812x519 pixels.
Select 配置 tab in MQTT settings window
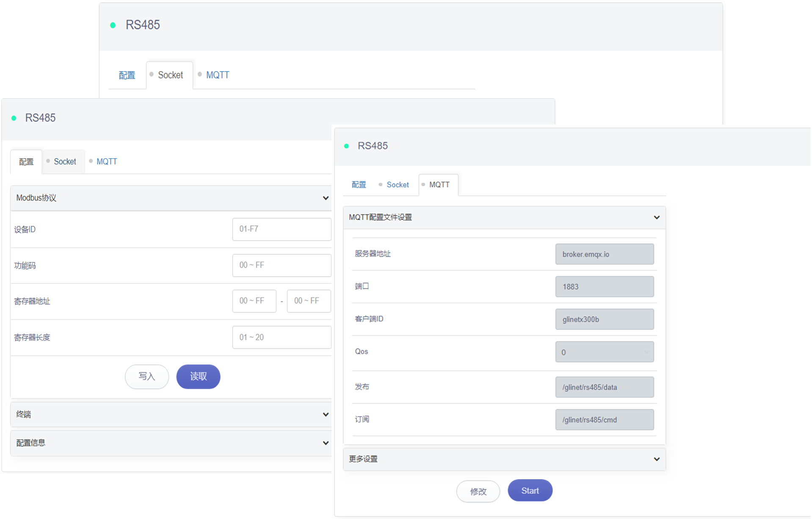point(359,185)
